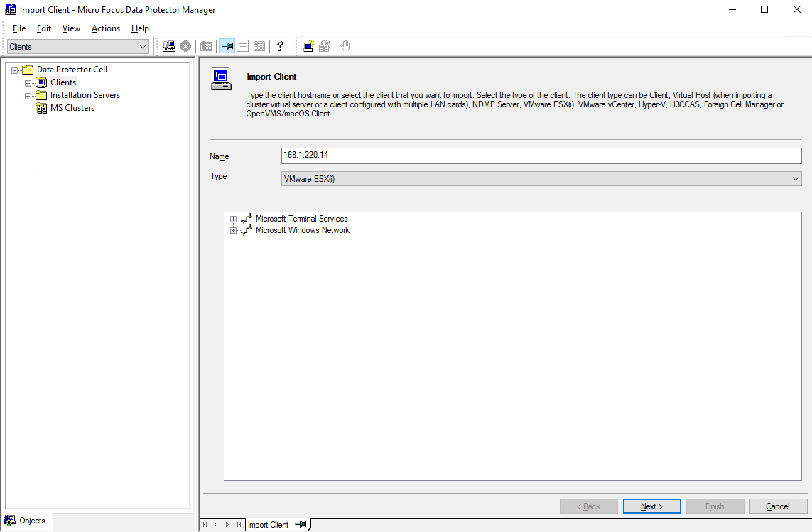Click the Installation Servers folder icon
The image size is (812, 532).
[41, 95]
